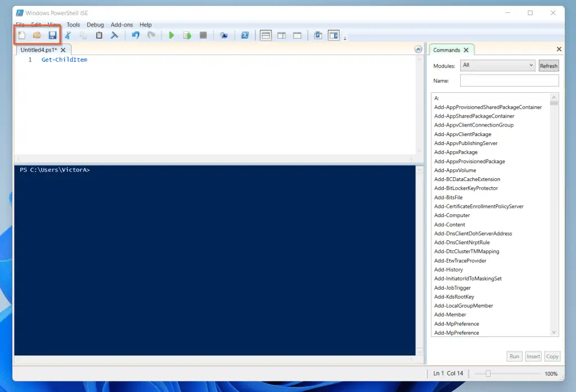Click into the console at the PS prompt
This screenshot has height=392, width=576.
click(x=55, y=170)
